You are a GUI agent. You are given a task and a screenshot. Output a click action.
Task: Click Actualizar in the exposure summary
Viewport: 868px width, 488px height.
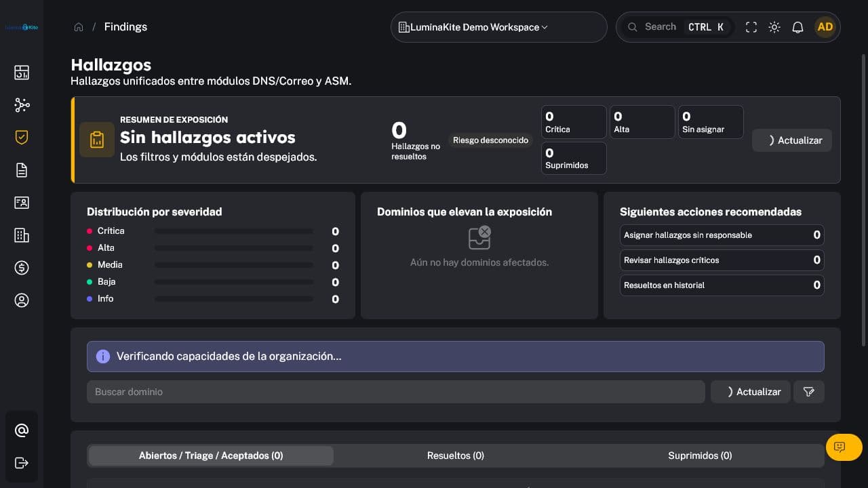tap(792, 140)
